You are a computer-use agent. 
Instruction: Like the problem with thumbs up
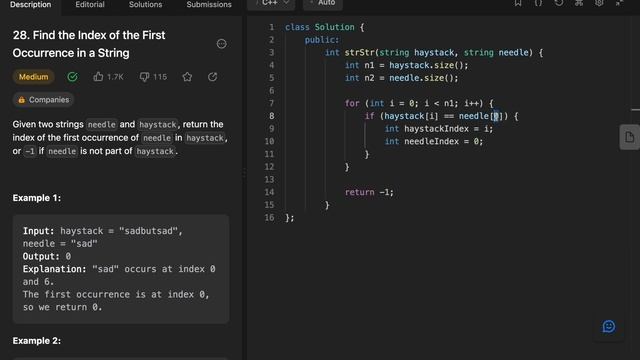[98, 77]
